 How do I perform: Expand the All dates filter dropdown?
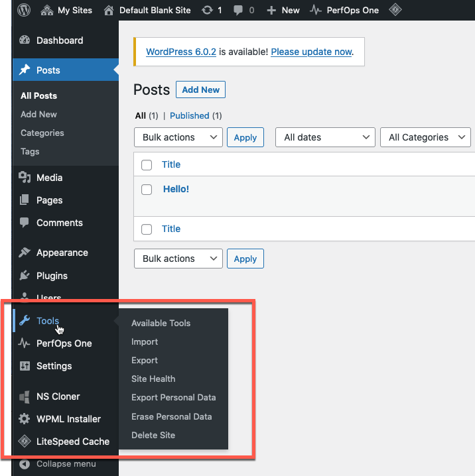click(325, 137)
